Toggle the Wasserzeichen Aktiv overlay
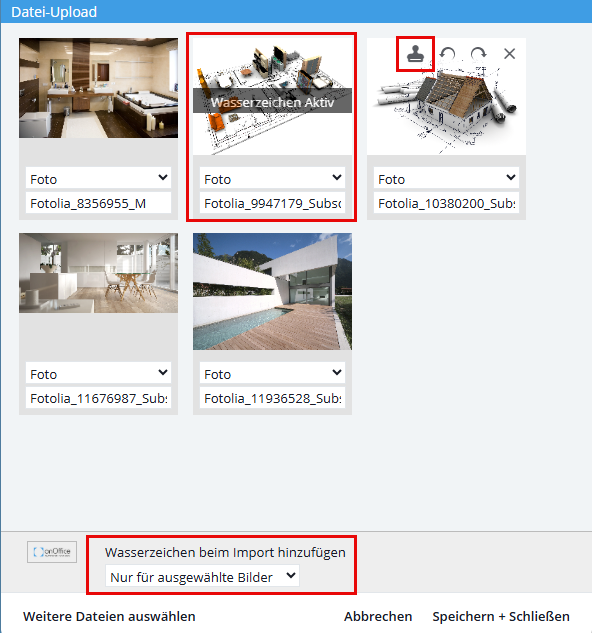Screen dimensions: 592x633 tap(272, 101)
